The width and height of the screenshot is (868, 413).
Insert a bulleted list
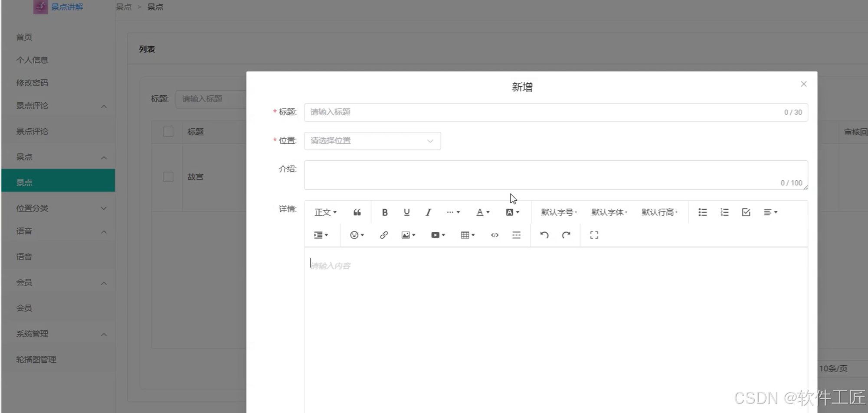point(702,212)
